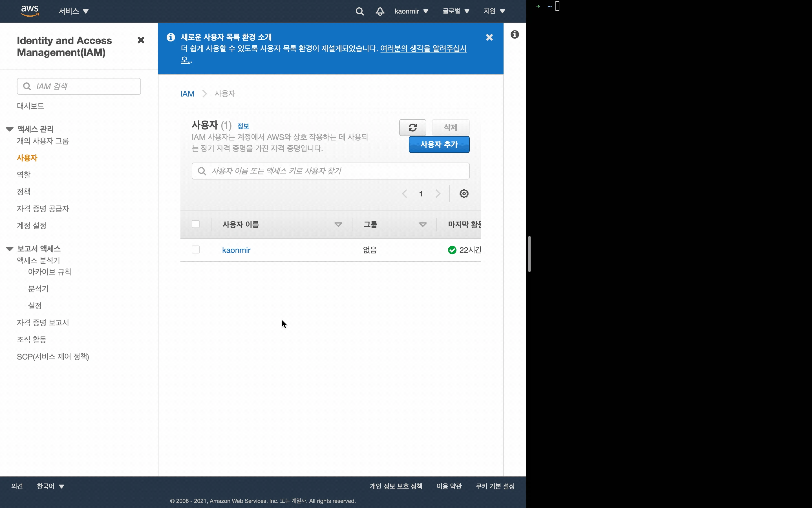Open table preferences gear icon
This screenshot has height=508, width=812.
(x=464, y=194)
